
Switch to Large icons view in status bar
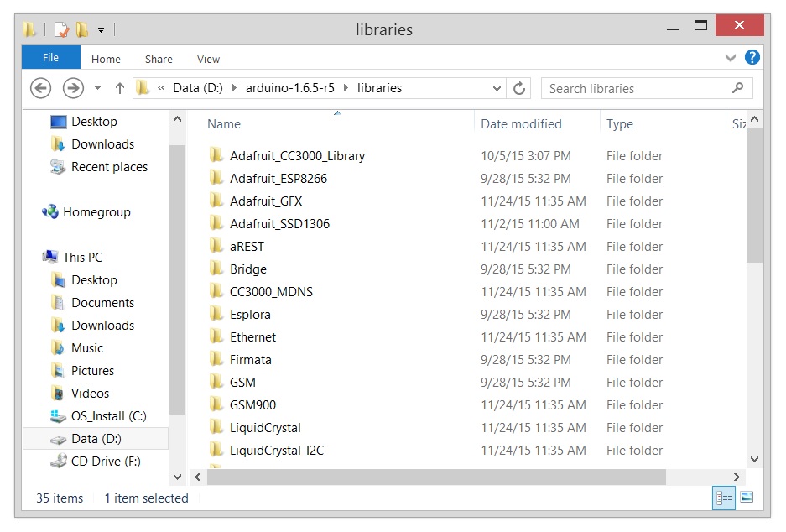[747, 498]
